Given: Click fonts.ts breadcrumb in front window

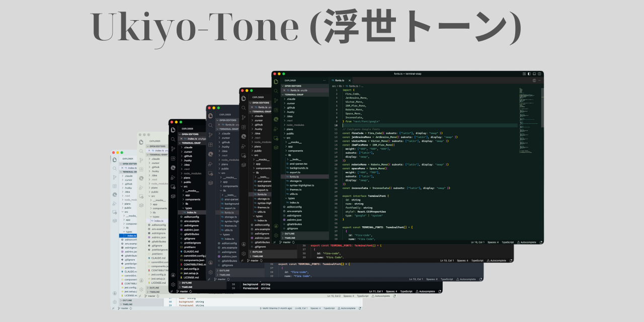Looking at the screenshot, I should 353,86.
